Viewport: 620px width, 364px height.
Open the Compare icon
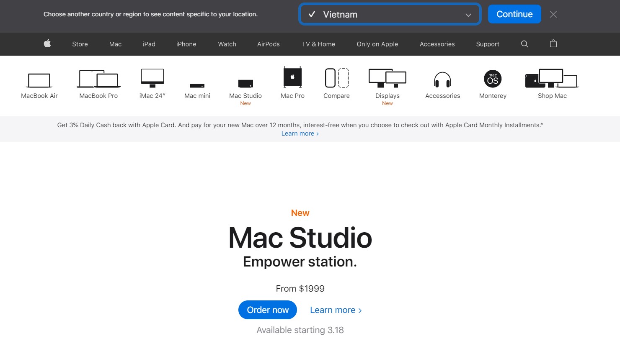(337, 78)
